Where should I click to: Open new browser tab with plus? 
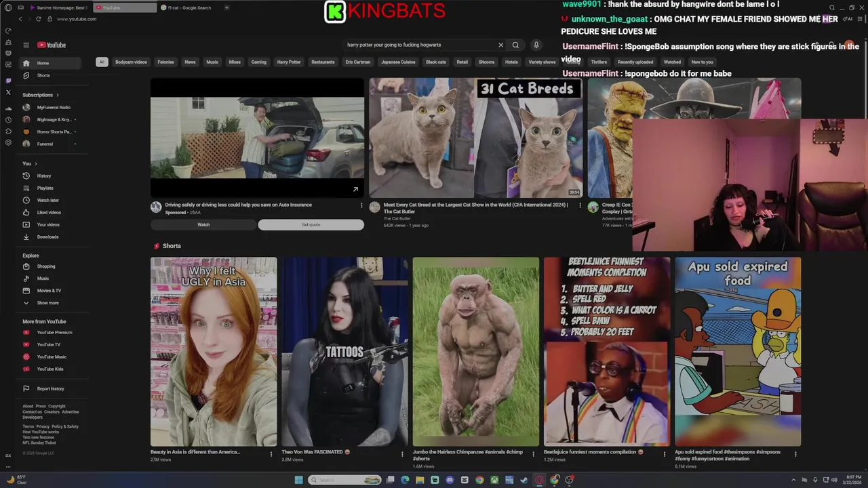226,7
